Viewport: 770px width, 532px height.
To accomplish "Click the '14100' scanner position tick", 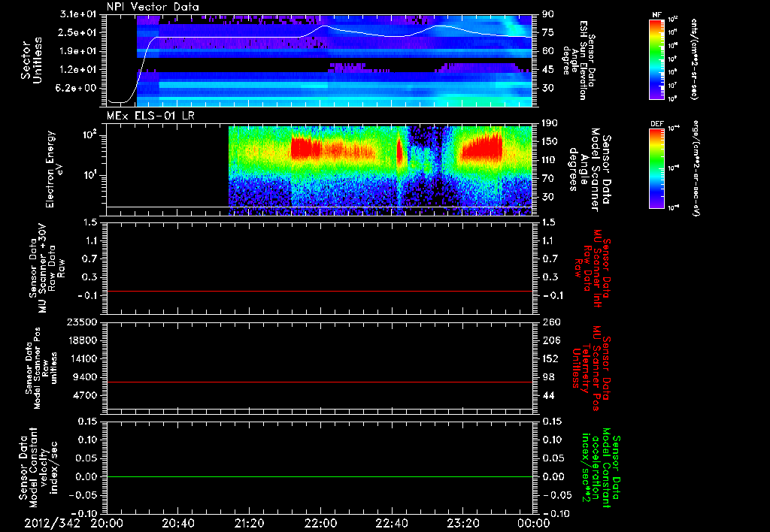I will tap(82, 358).
